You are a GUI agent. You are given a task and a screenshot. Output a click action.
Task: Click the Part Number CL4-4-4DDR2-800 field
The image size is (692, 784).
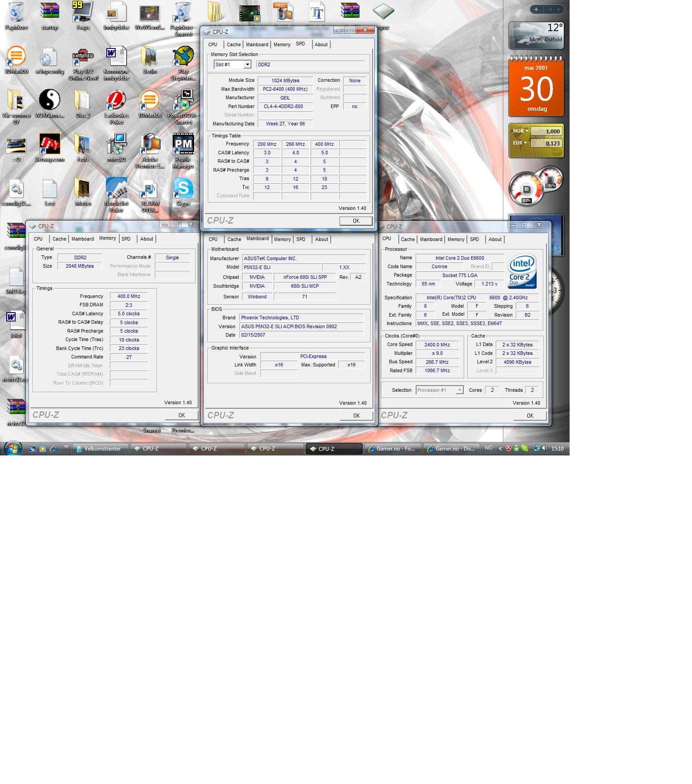[285, 106]
